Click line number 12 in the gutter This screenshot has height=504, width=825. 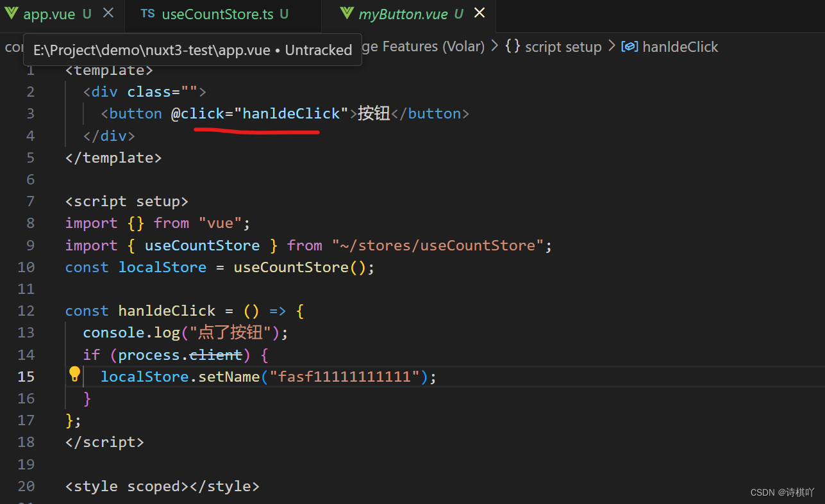click(26, 311)
